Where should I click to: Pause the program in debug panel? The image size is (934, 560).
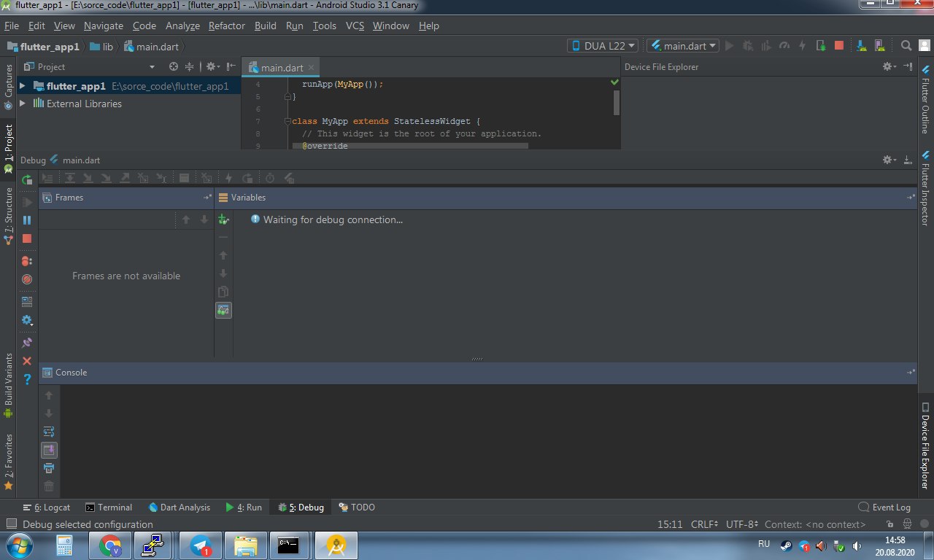(27, 220)
